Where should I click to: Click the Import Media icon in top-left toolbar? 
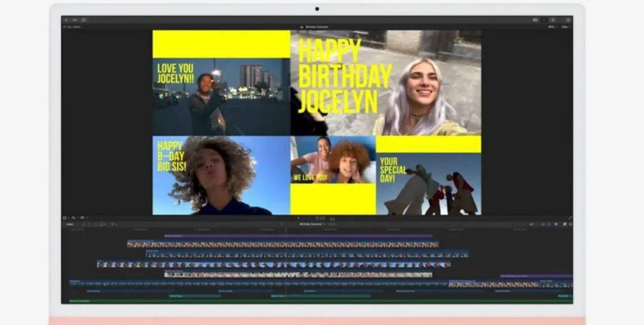click(66, 20)
